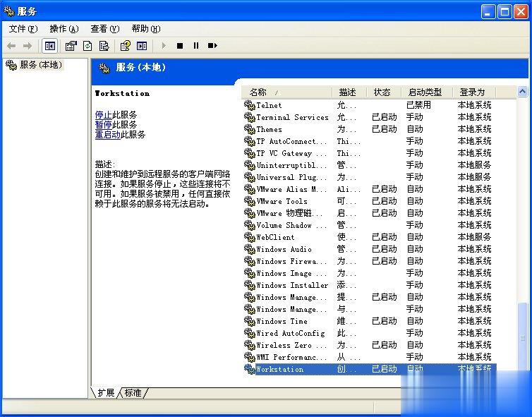Select the Uninterruptible service row
The image size is (532, 417).
370,165
